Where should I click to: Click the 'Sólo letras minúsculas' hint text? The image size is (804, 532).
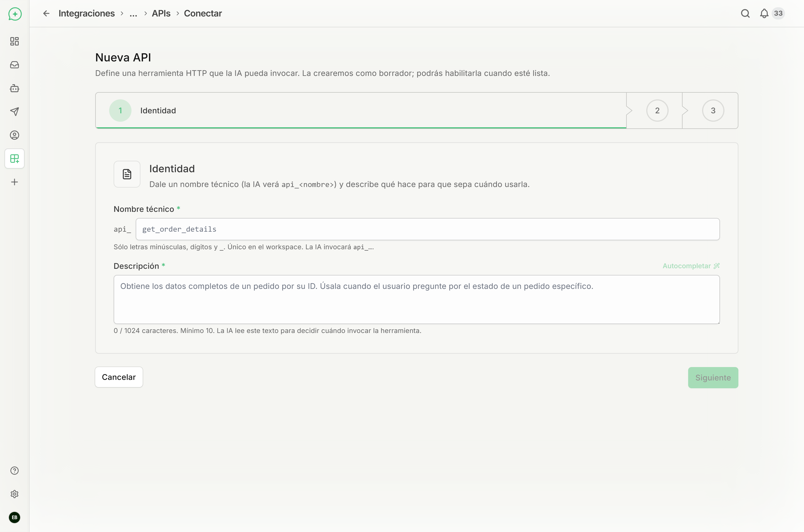(244, 247)
